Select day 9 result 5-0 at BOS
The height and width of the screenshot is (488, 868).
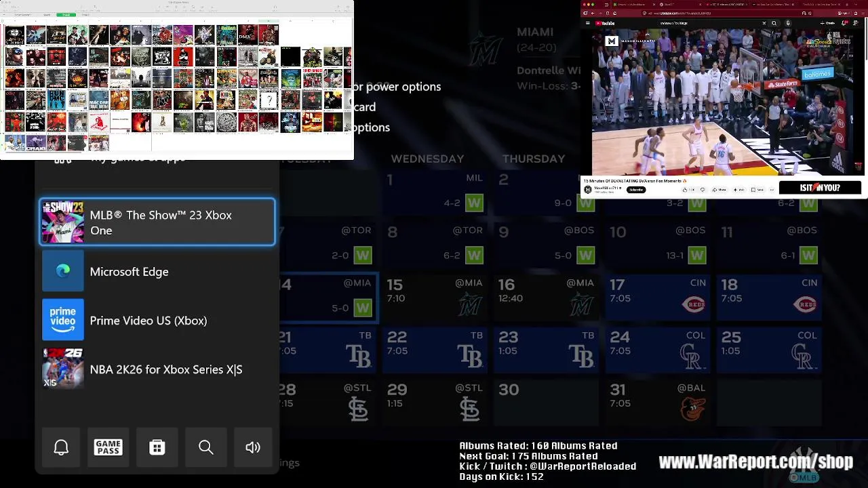coord(546,245)
